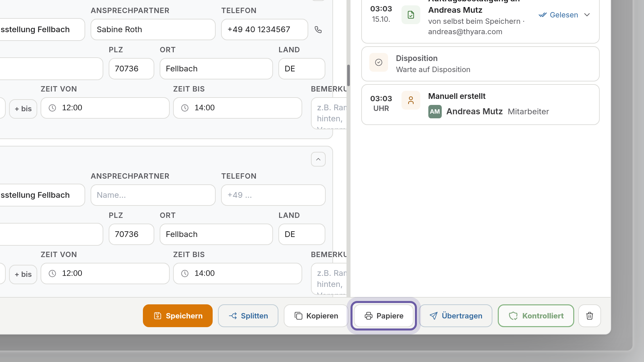Screen dimensions: 644x362
Task: Collapse the second address section with chevron up
Action: (x=318, y=159)
